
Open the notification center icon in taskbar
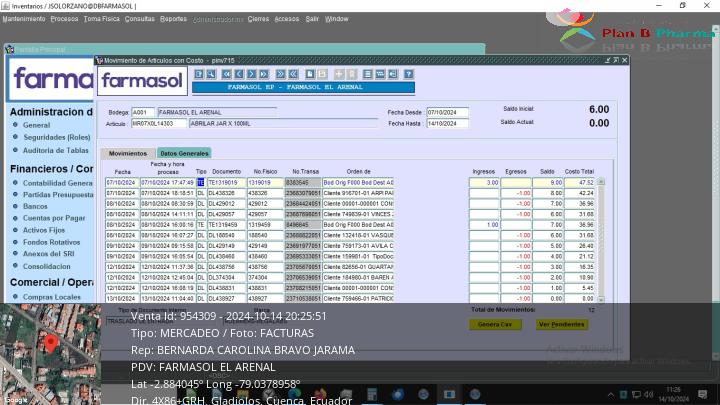coord(703,394)
